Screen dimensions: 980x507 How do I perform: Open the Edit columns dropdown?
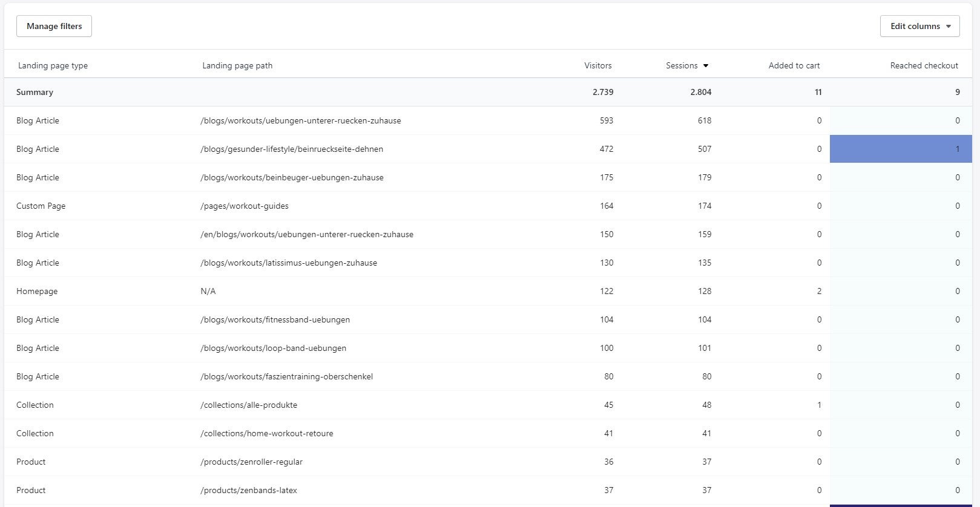pyautogui.click(x=919, y=26)
